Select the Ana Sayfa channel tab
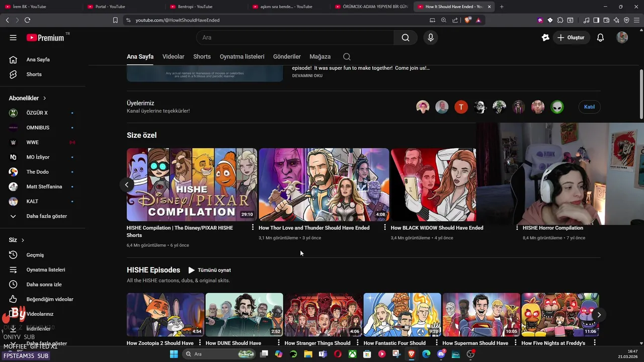 (x=140, y=57)
